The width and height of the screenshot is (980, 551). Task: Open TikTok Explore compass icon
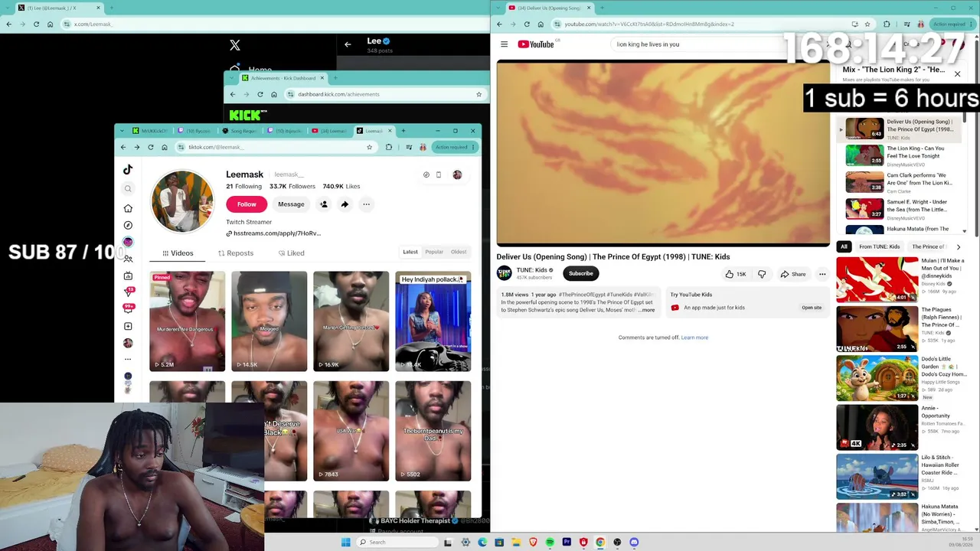[128, 225]
